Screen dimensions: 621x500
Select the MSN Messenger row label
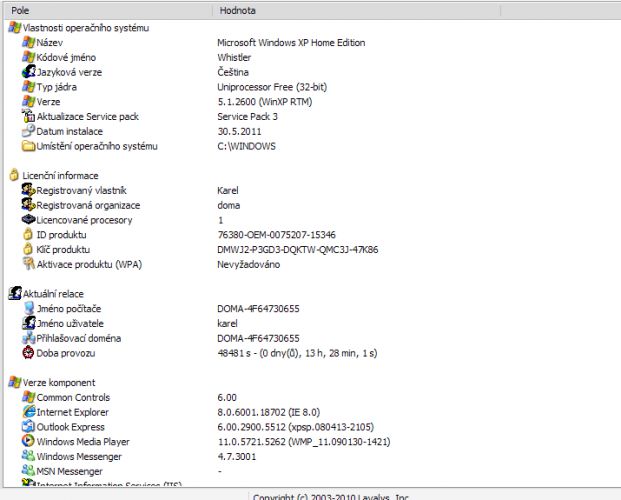[x=69, y=471]
